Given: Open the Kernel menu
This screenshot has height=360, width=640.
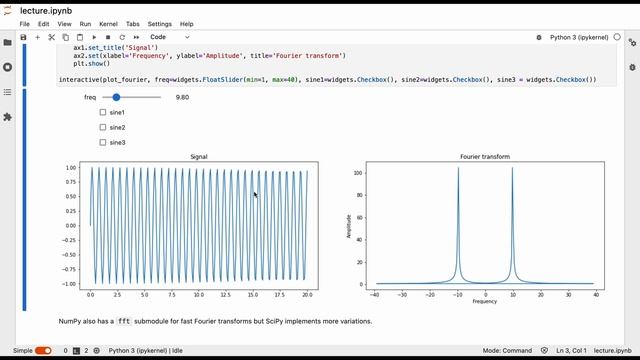Looking at the screenshot, I should [x=108, y=24].
